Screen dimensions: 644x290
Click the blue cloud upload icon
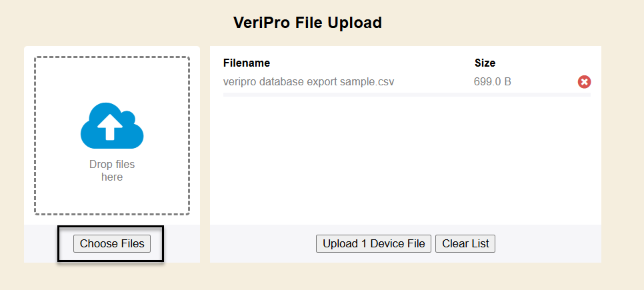(112, 125)
